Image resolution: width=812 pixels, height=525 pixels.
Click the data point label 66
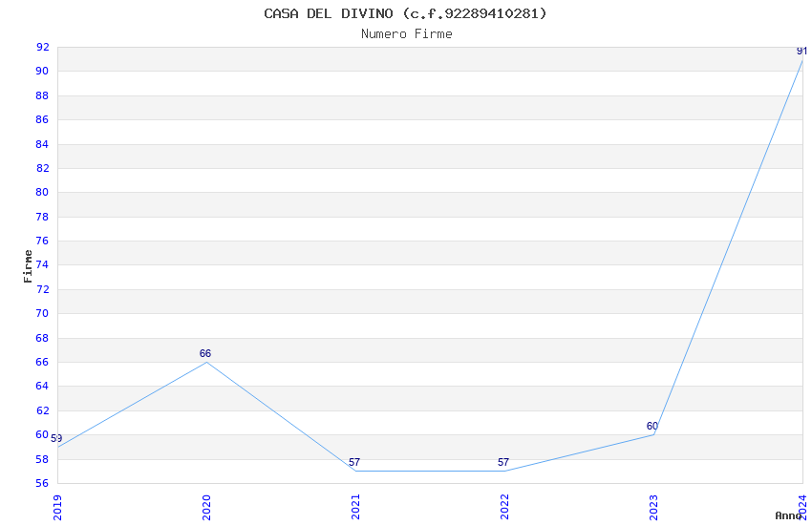coord(205,353)
